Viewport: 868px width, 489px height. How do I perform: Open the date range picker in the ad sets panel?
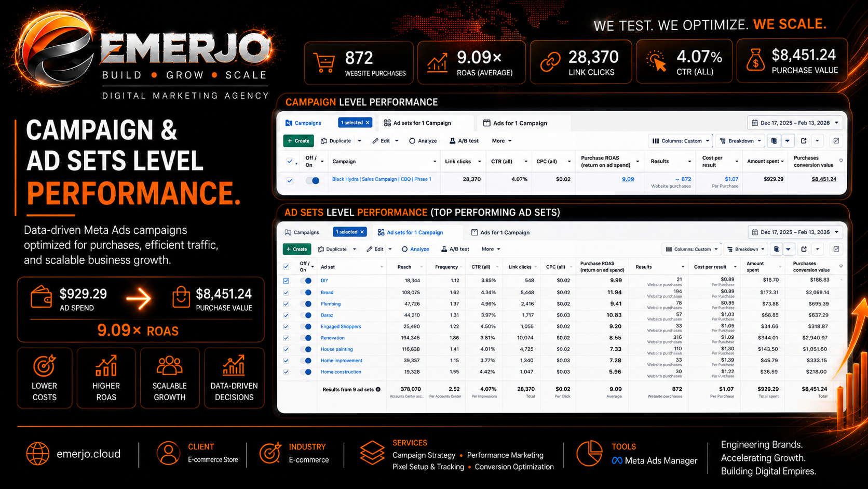(x=795, y=232)
